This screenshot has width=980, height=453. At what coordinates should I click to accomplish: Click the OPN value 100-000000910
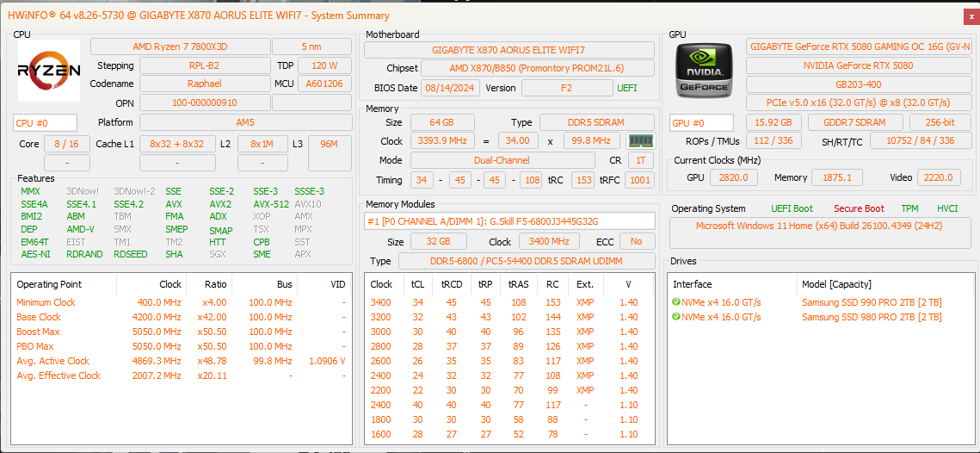(205, 102)
